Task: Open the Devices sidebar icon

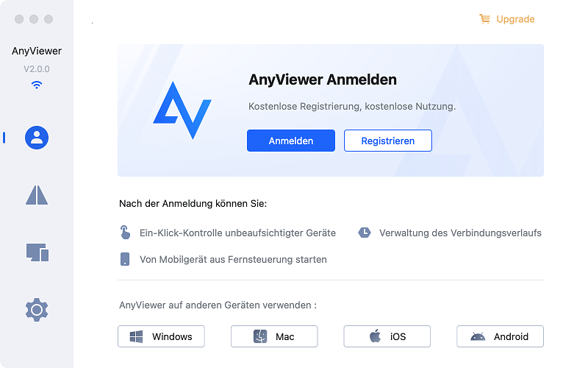Action: pos(37,252)
